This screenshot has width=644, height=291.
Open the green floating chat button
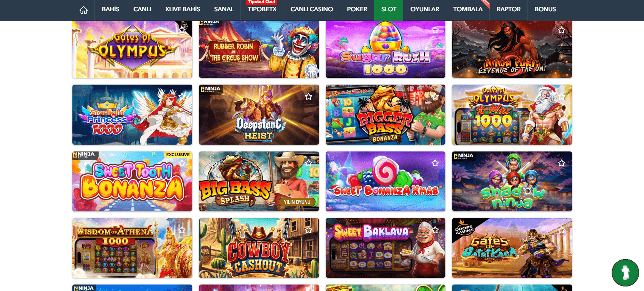click(625, 273)
